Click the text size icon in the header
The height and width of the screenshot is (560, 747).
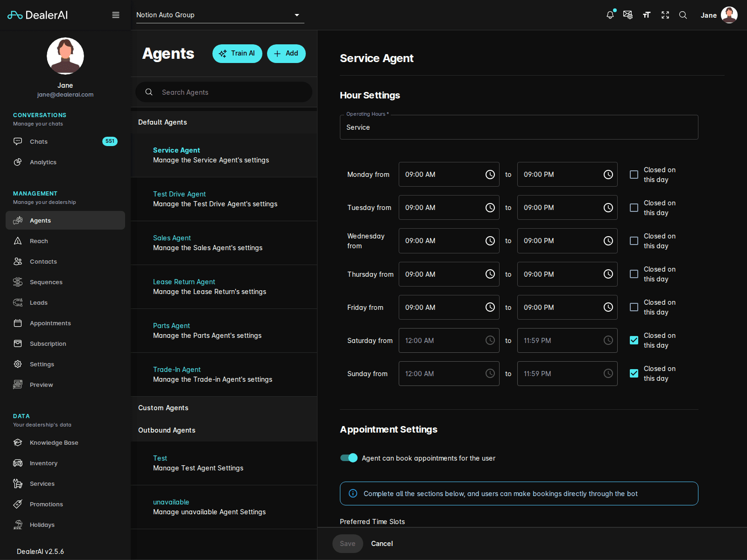click(647, 14)
